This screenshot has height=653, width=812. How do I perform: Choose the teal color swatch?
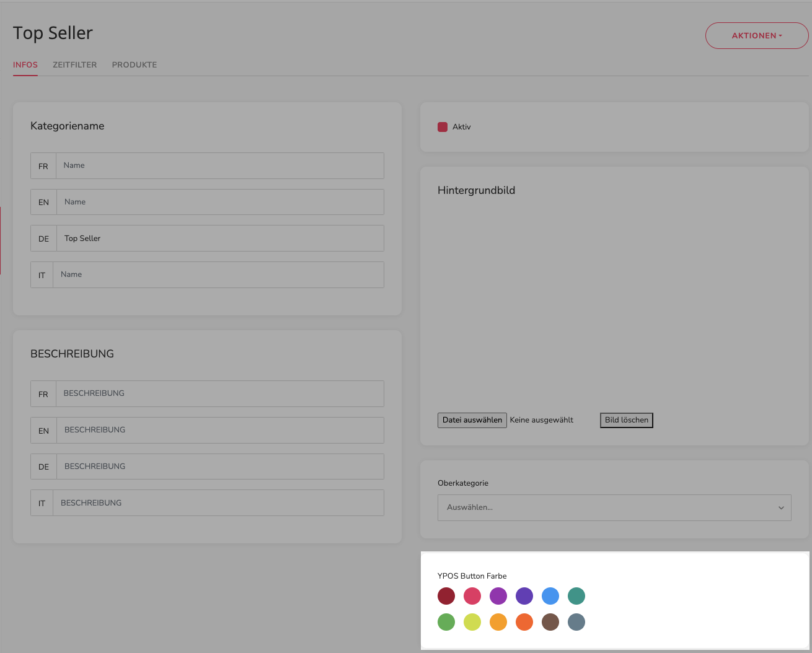point(576,596)
